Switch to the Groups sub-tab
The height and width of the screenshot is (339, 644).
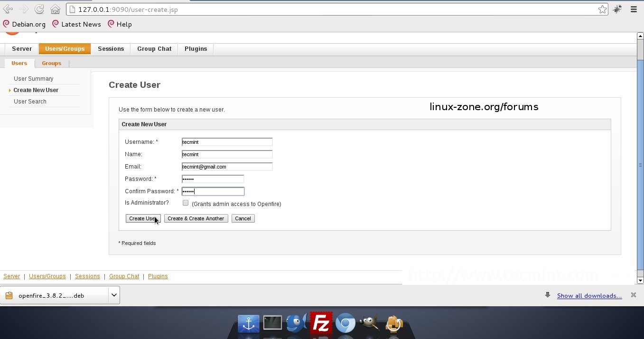[51, 63]
